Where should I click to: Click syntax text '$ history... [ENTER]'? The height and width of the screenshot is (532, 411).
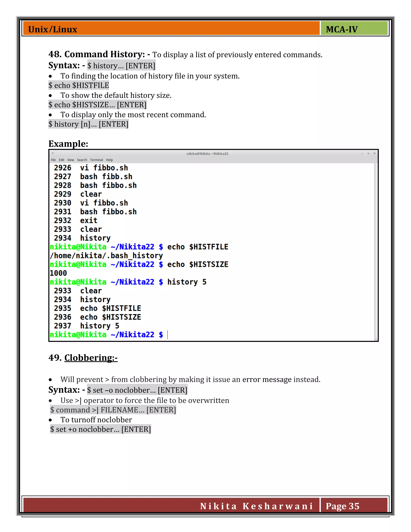pos(121,65)
